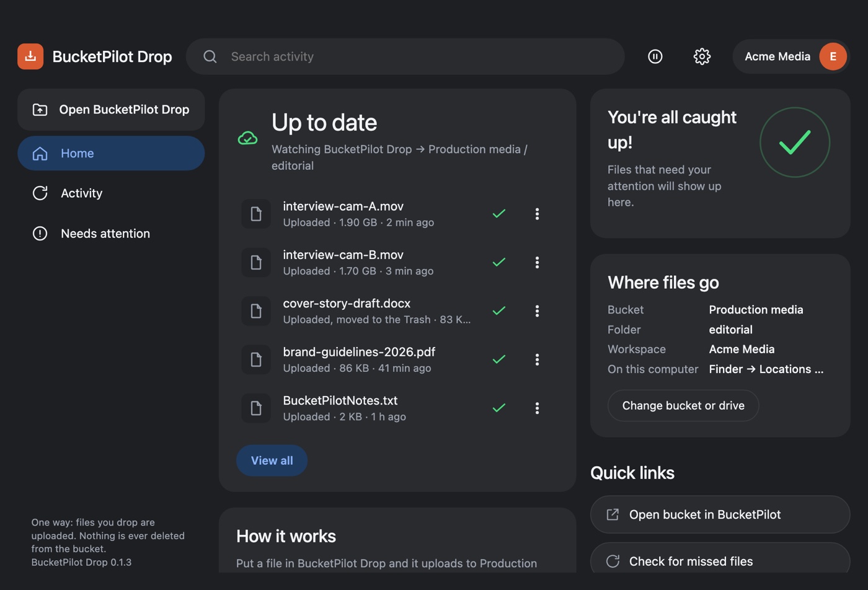The height and width of the screenshot is (590, 868).
Task: Click the cloud synced status icon
Action: click(x=247, y=138)
